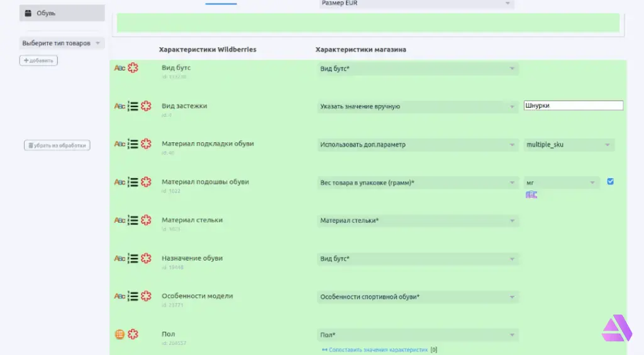Click the Шнурки text input field
This screenshot has height=355, width=644.
(574, 106)
